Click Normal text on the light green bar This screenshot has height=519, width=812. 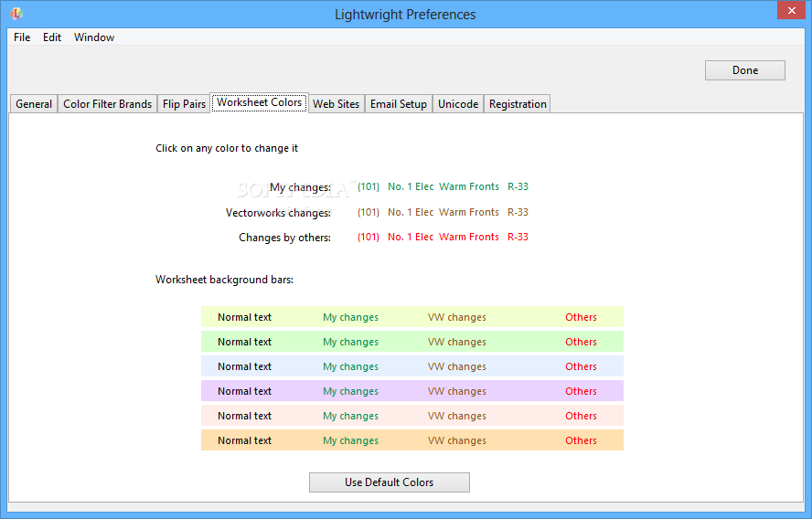tap(244, 342)
